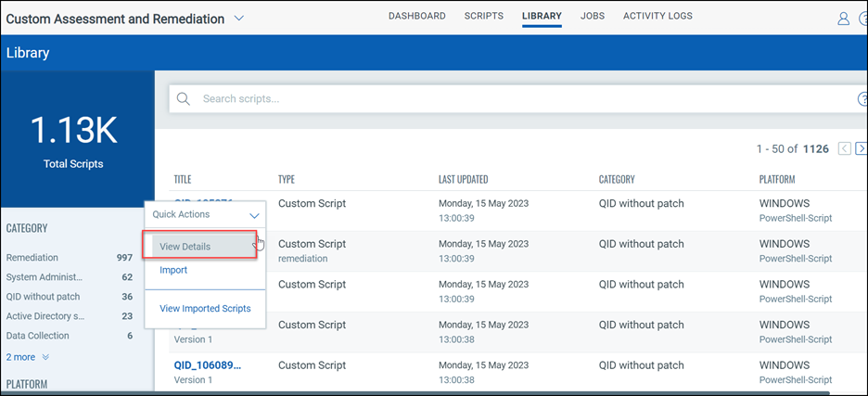The width and height of the screenshot is (868, 396).
Task: Click the search magnifier icon
Action: tap(183, 99)
